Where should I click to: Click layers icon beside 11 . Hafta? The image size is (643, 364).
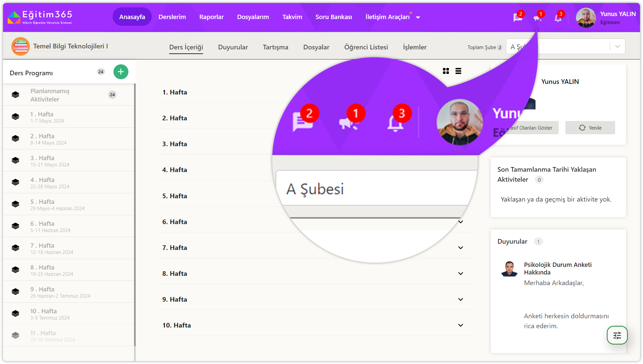[x=15, y=335]
